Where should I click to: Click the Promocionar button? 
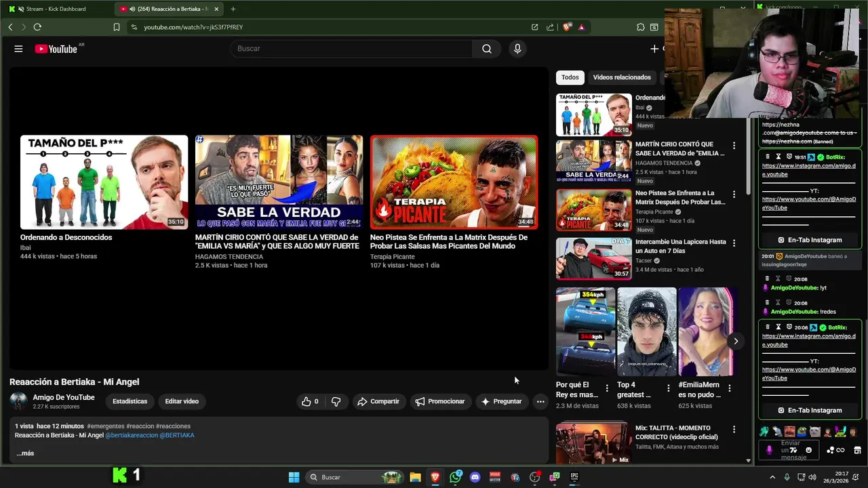point(440,401)
